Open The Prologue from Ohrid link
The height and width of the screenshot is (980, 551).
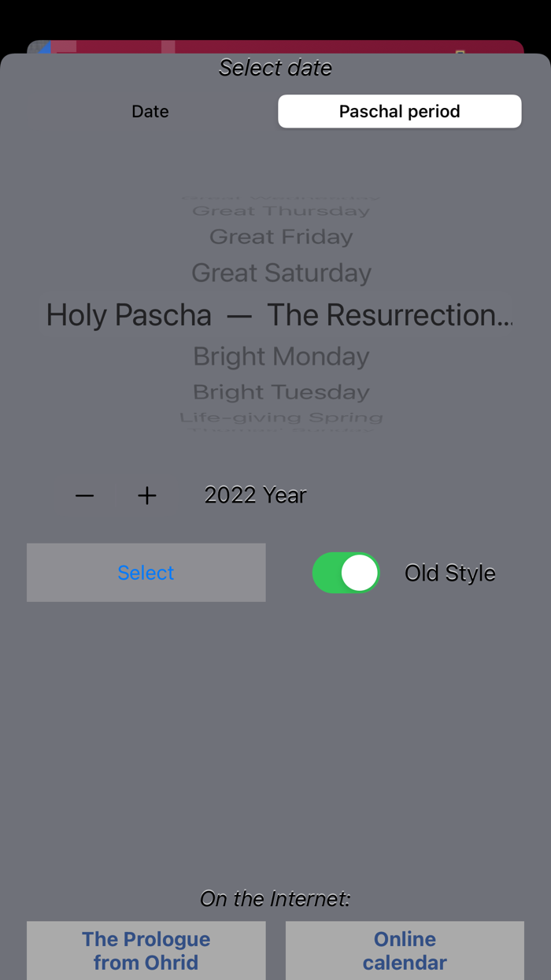pyautogui.click(x=146, y=950)
